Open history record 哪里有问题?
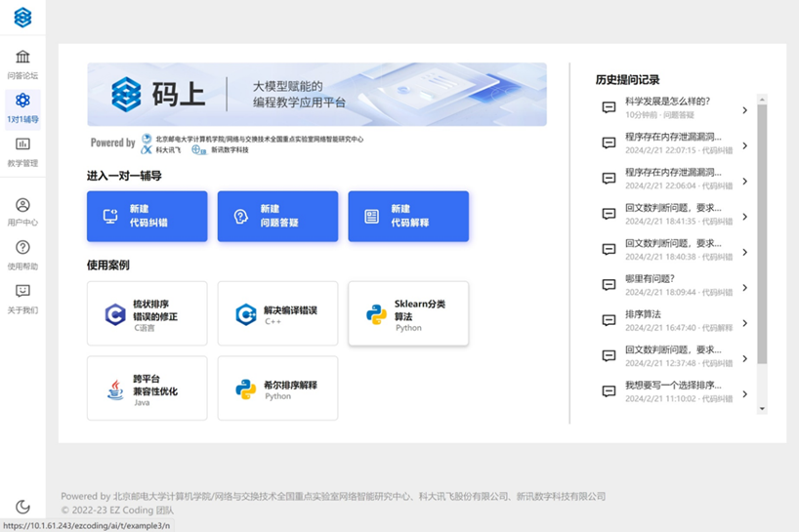The height and width of the screenshot is (532, 799). click(675, 285)
